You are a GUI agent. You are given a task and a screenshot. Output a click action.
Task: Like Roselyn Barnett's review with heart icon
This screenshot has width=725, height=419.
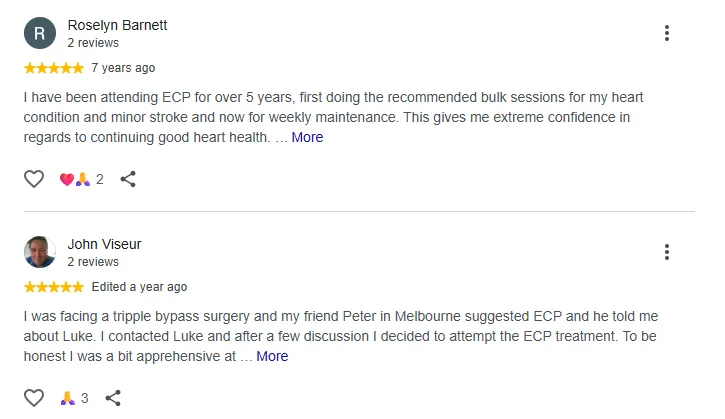(34, 179)
